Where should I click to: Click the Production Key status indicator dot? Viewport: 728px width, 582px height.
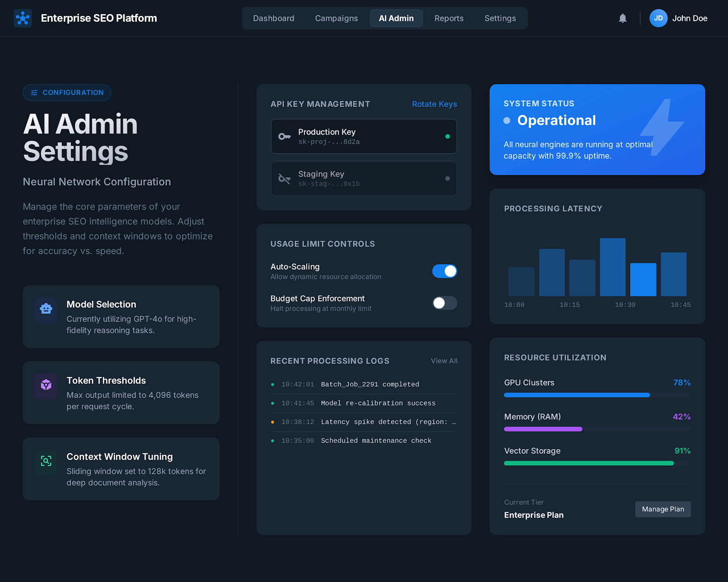click(447, 136)
